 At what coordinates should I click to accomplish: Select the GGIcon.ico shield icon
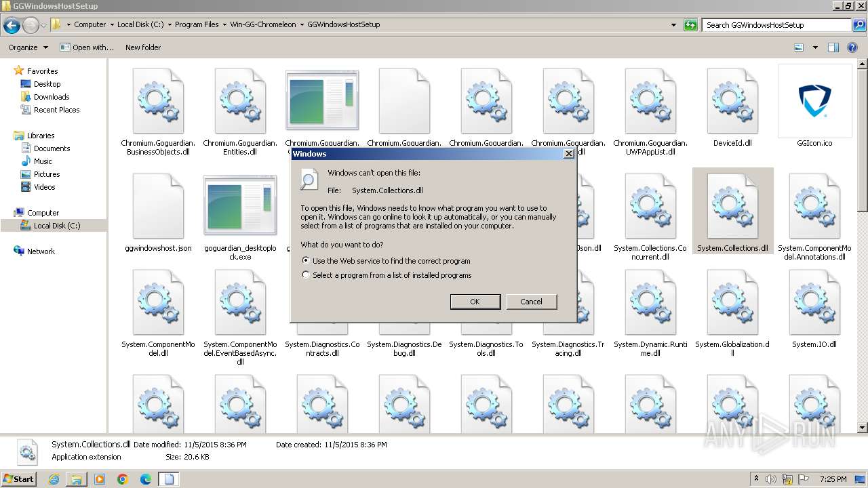pos(814,101)
